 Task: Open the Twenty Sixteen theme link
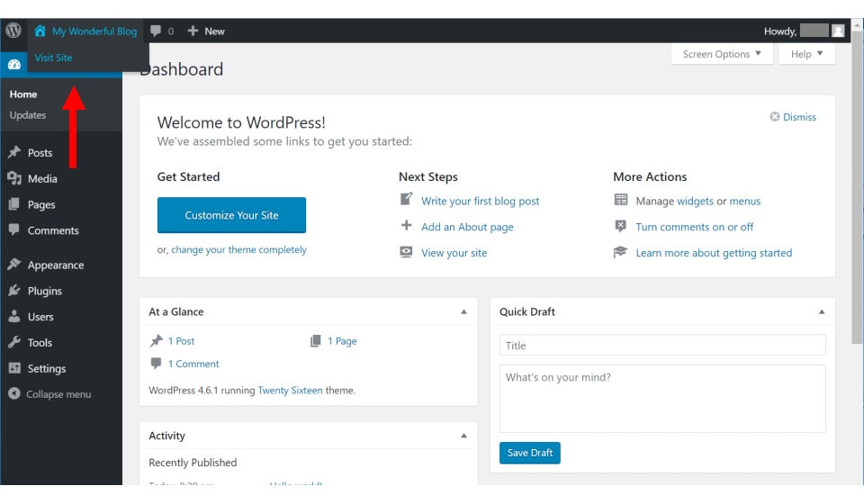click(290, 390)
